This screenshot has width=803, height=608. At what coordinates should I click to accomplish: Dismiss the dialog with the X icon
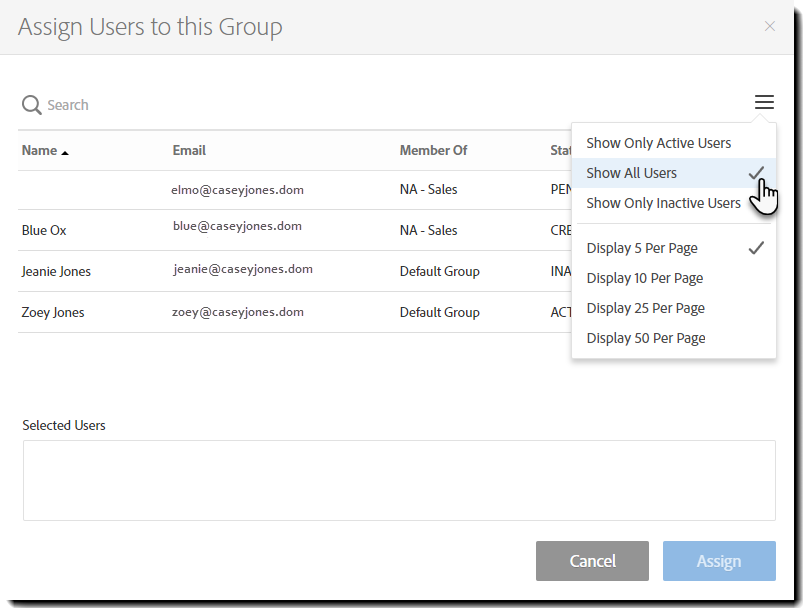click(770, 26)
